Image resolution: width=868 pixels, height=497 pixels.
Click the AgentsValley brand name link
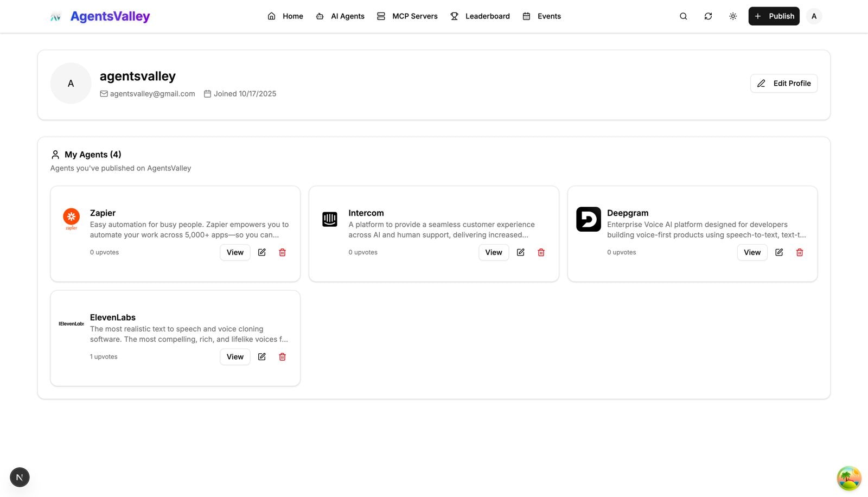coord(110,17)
